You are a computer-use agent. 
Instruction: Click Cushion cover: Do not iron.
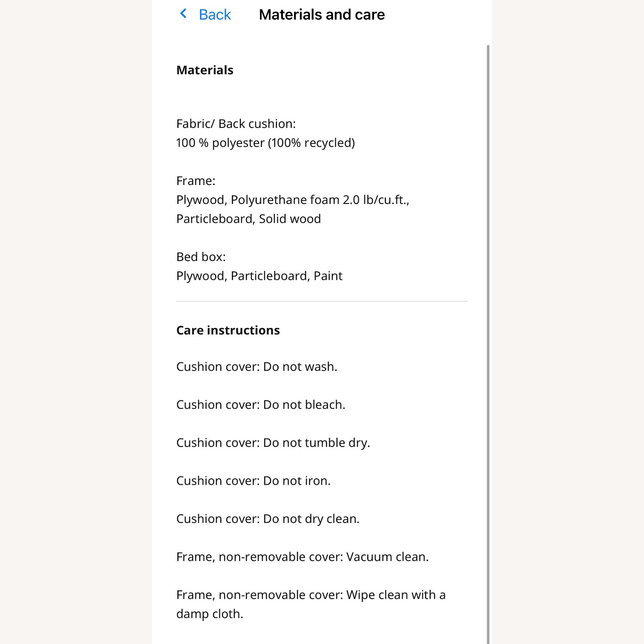253,481
